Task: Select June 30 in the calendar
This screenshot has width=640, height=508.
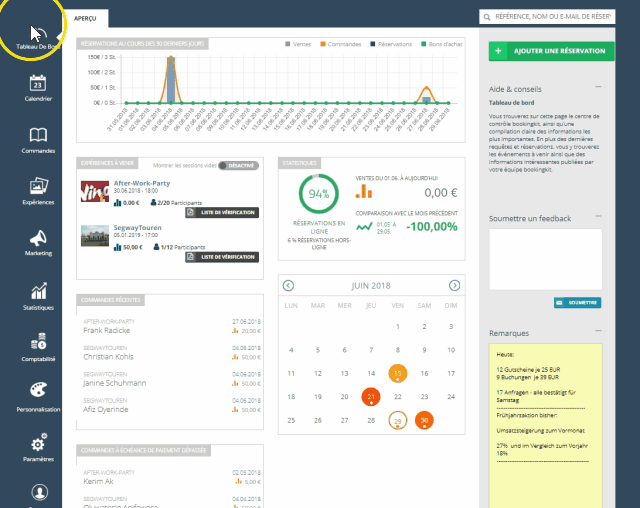Action: point(424,420)
